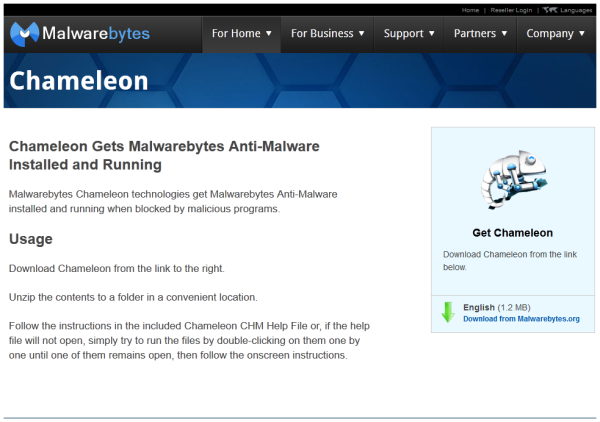Click the Usage heading

(31, 239)
